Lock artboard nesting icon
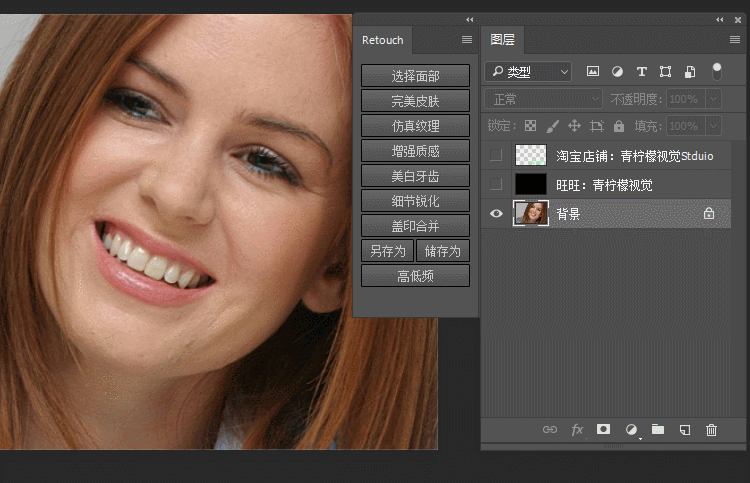Viewport: 750px width, 483px height. pyautogui.click(x=596, y=126)
